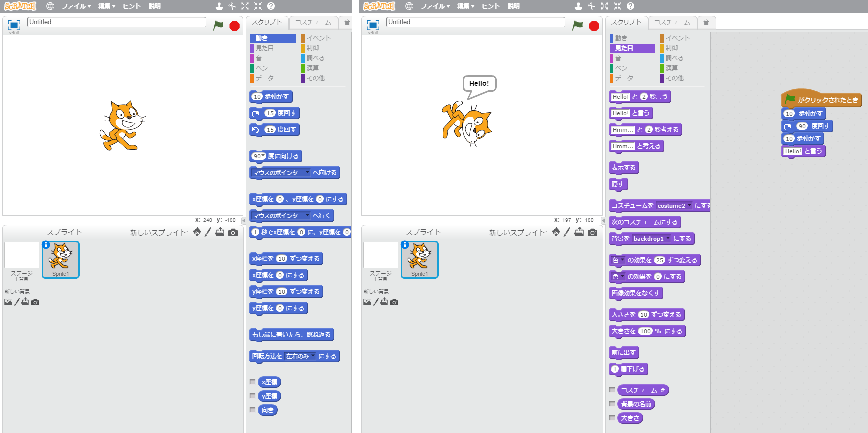
Task: Open マウスのポインター dropdown on へ向ける block
Action: (x=281, y=173)
